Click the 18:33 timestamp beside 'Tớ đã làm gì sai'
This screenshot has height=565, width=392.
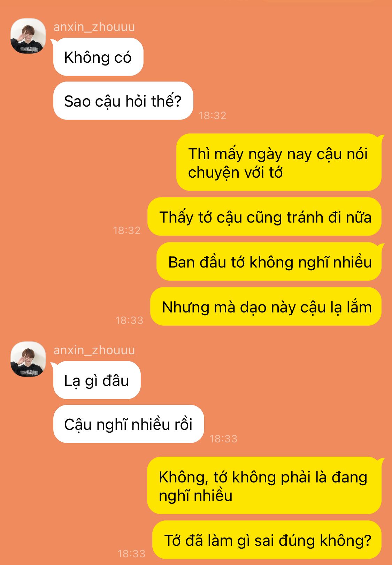click(x=131, y=554)
